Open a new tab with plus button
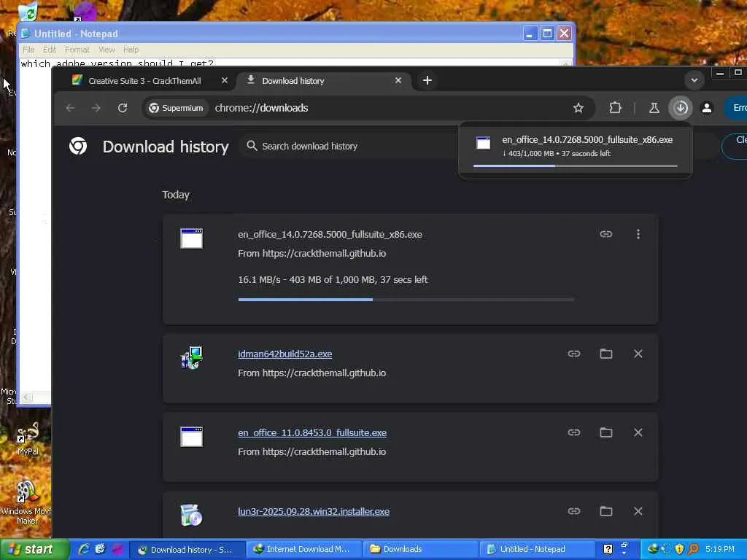 click(x=427, y=80)
